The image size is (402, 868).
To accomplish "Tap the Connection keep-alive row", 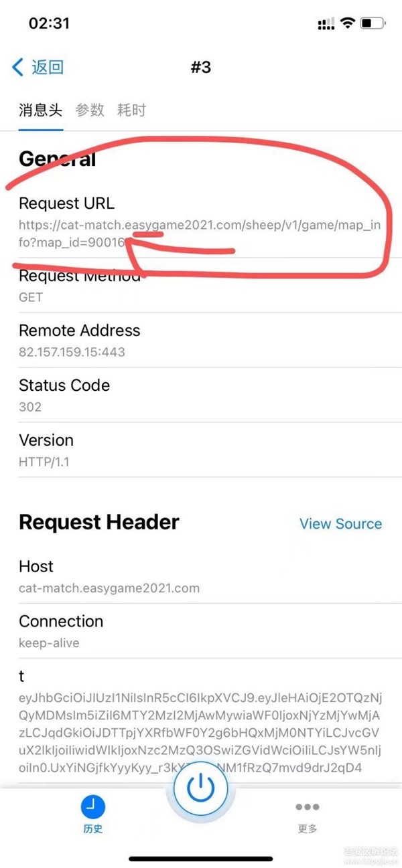I will point(201,632).
